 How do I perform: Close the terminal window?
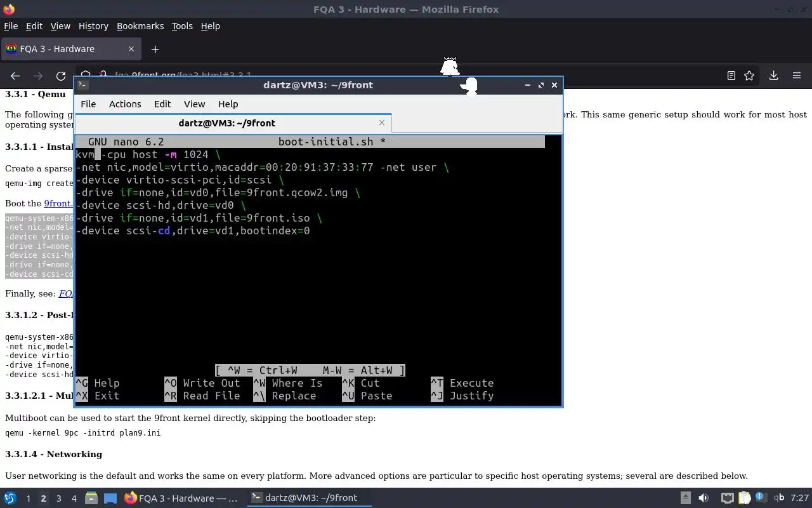point(554,85)
